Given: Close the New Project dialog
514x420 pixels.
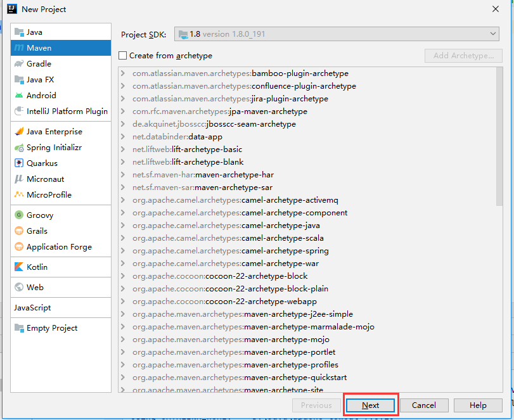Looking at the screenshot, I should 496,9.
